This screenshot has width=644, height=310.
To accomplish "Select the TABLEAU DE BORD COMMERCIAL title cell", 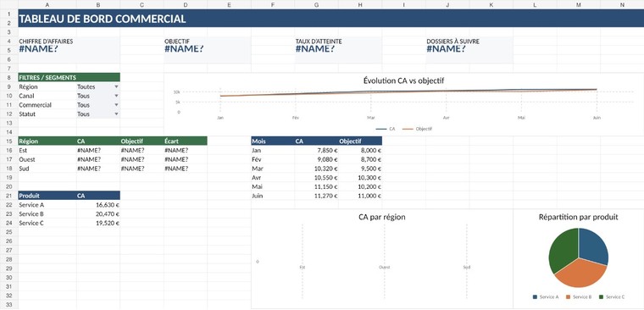I will (331, 19).
